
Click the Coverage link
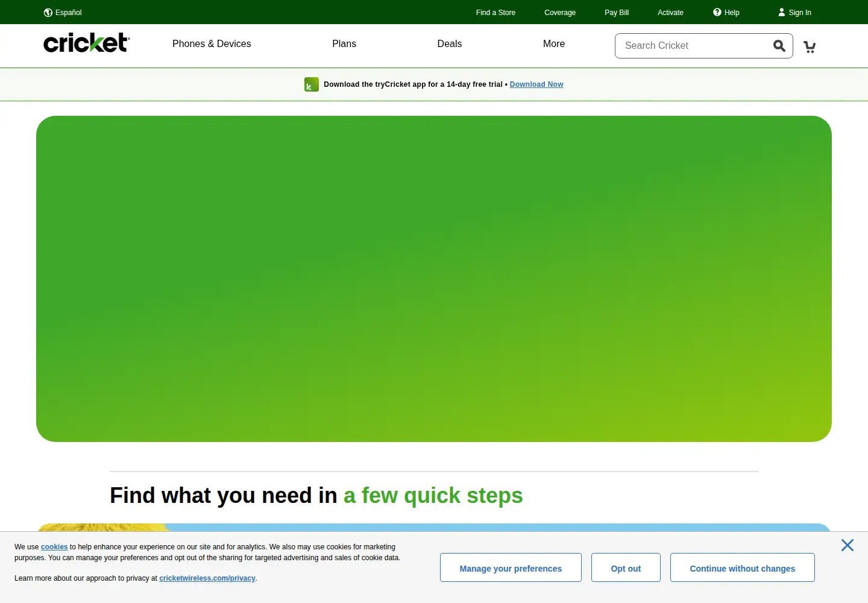(x=560, y=12)
